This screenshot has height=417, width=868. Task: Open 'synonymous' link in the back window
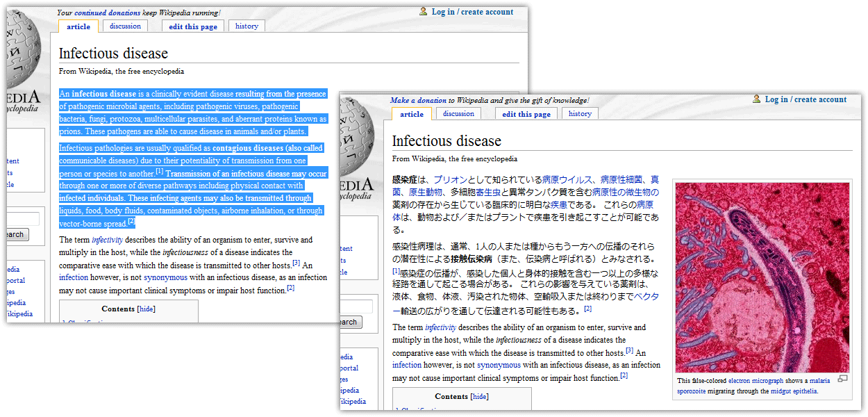[x=165, y=277]
